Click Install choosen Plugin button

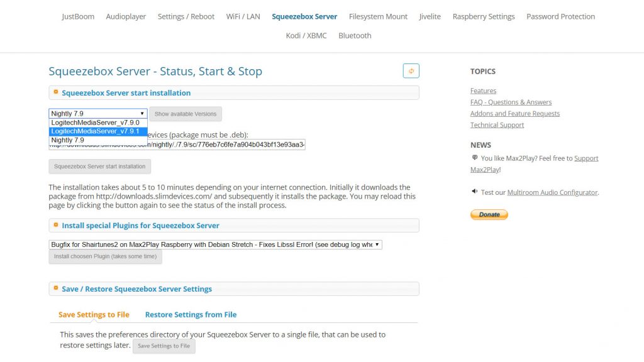105,256
